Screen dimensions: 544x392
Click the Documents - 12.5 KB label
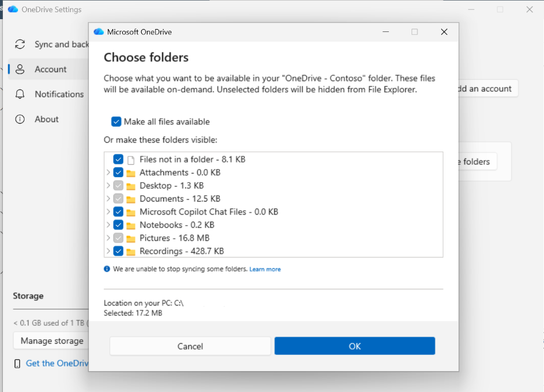180,199
